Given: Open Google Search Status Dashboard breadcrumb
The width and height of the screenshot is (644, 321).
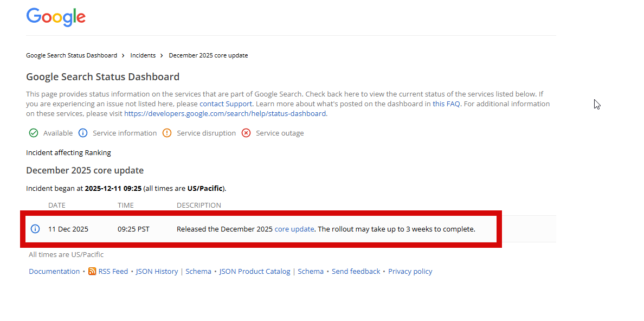Looking at the screenshot, I should tap(72, 55).
